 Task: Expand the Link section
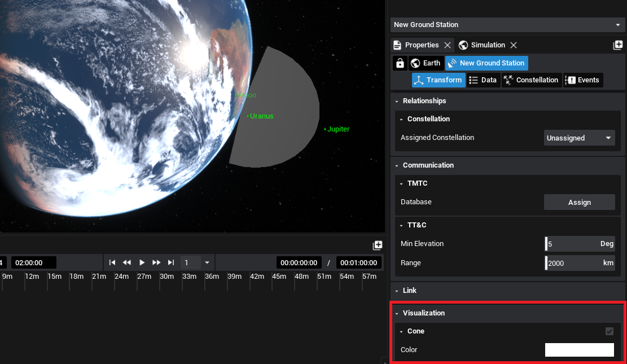click(x=397, y=291)
